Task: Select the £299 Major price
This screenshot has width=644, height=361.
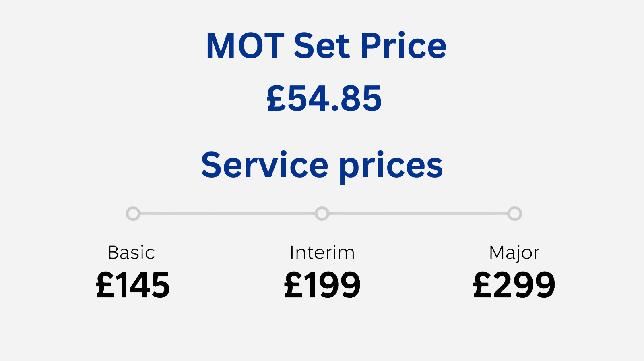Action: click(x=514, y=285)
